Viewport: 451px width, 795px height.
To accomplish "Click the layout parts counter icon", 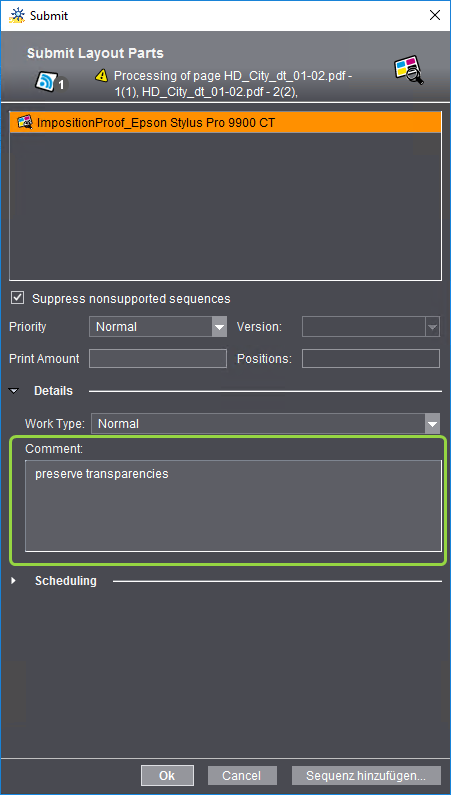I will click(51, 82).
